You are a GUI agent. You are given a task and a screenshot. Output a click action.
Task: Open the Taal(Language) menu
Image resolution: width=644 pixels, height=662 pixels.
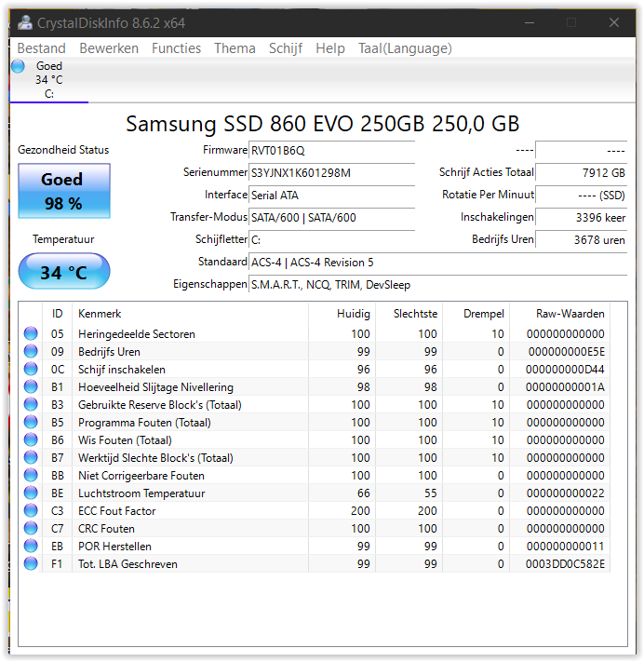405,48
